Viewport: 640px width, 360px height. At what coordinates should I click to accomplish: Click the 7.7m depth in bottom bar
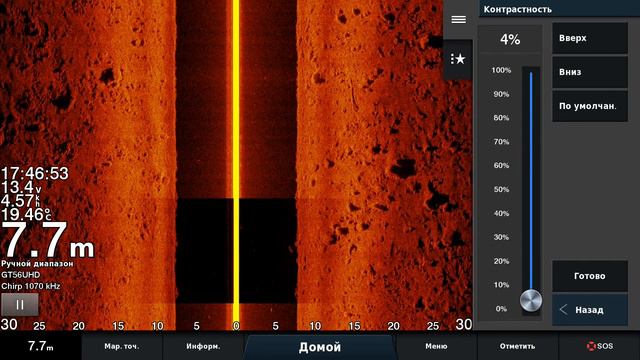(40, 346)
